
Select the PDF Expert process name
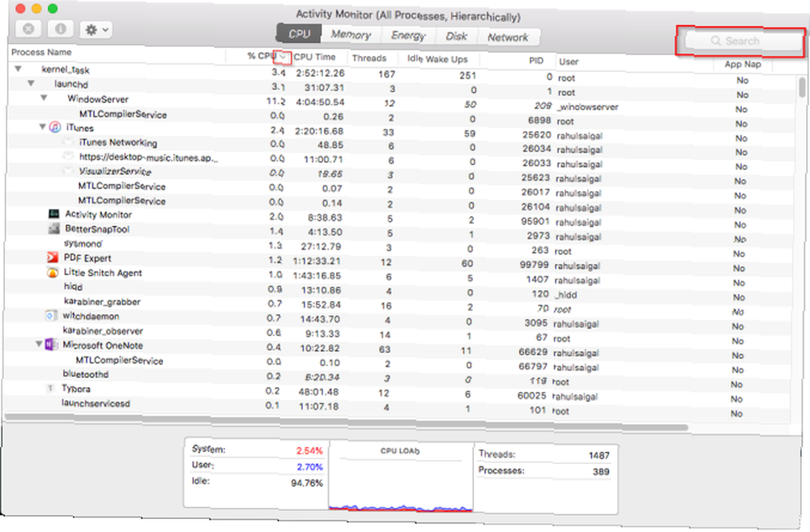click(87, 257)
